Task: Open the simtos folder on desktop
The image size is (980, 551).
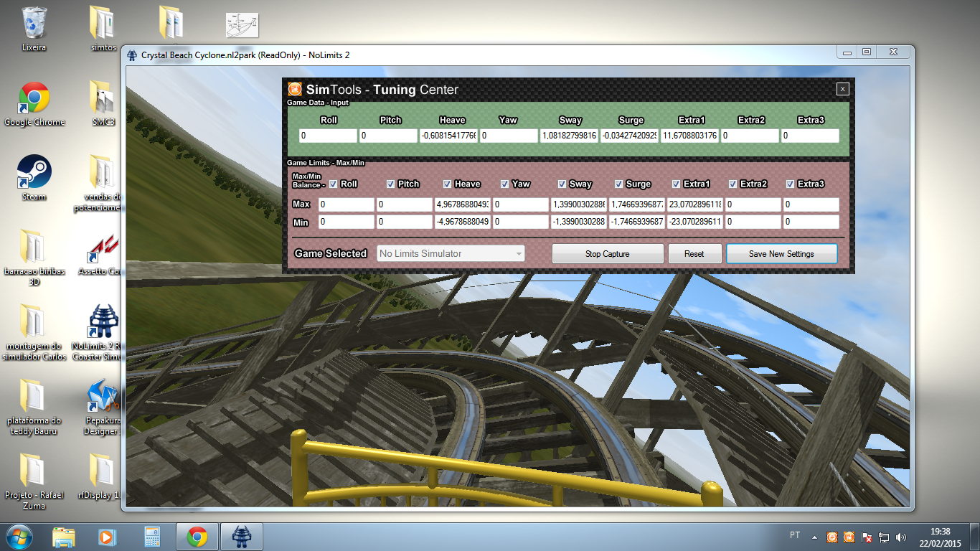Action: click(103, 29)
